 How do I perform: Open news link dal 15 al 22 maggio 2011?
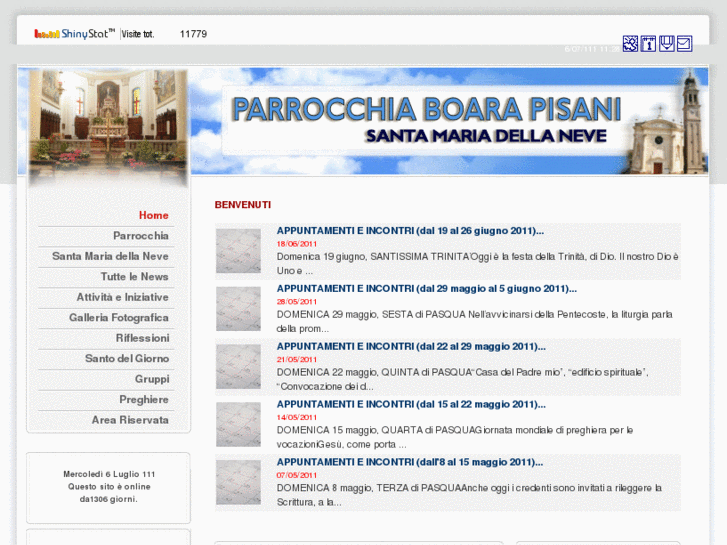[x=411, y=404]
